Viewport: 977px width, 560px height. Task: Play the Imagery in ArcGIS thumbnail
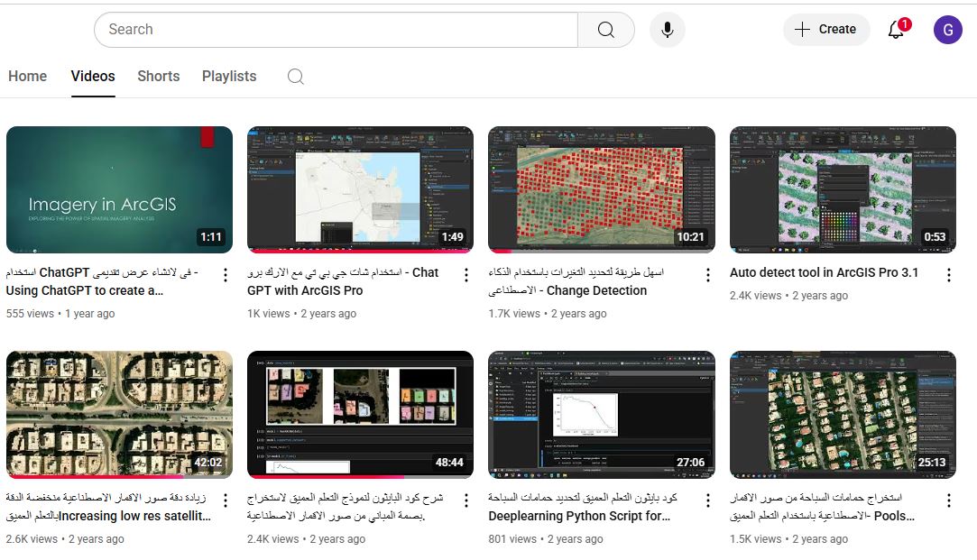[x=119, y=189]
